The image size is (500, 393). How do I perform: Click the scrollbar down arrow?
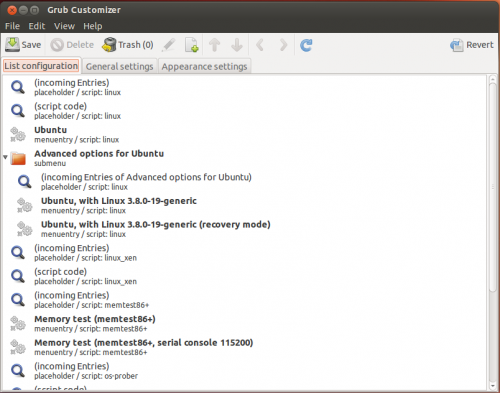[493, 386]
